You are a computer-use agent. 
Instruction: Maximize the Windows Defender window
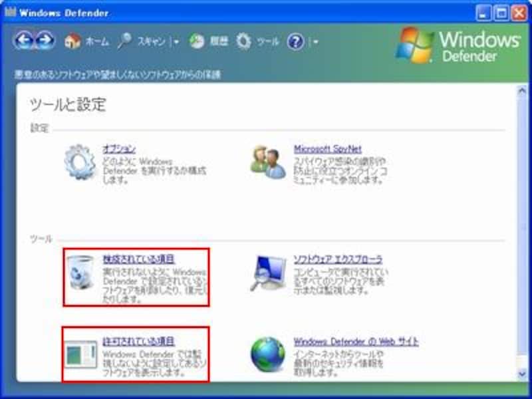[x=501, y=13]
